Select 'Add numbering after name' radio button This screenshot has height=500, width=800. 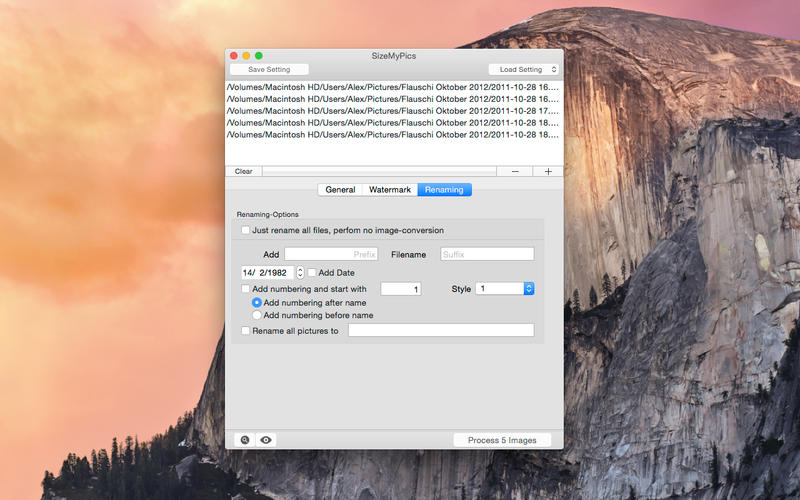[x=257, y=302]
